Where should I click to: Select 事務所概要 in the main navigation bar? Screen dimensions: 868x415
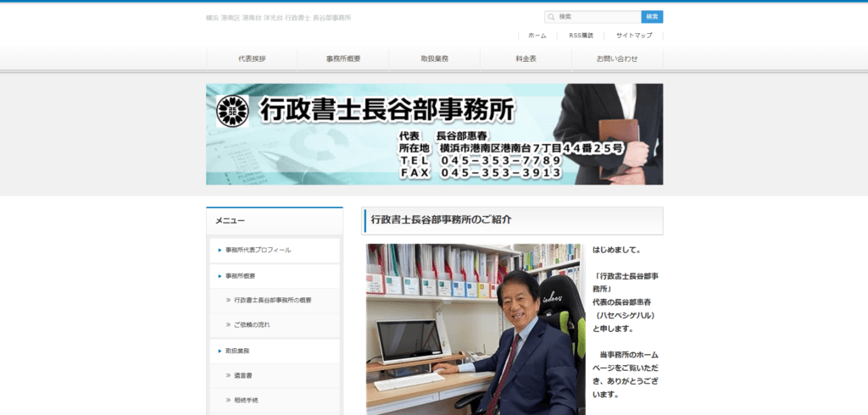tap(343, 59)
